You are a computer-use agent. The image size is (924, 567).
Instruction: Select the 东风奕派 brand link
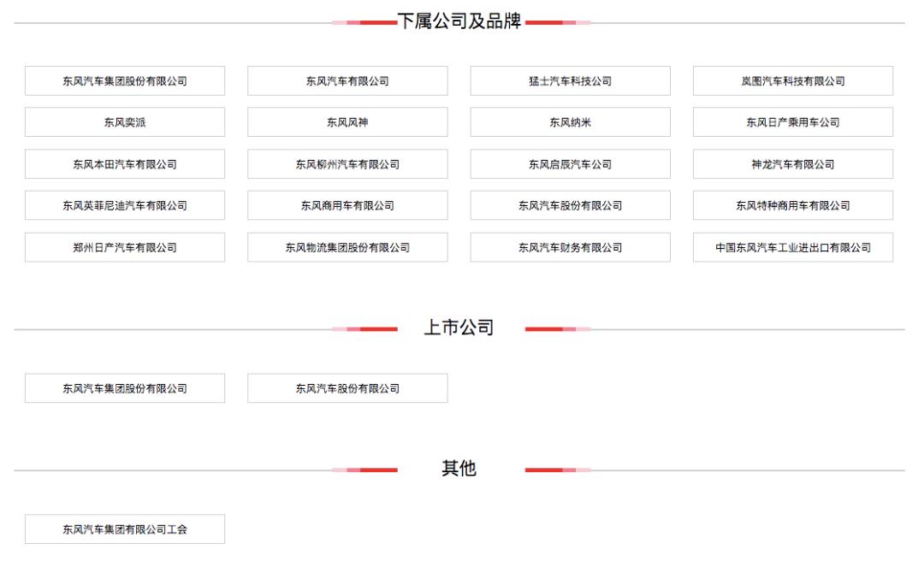pos(124,122)
